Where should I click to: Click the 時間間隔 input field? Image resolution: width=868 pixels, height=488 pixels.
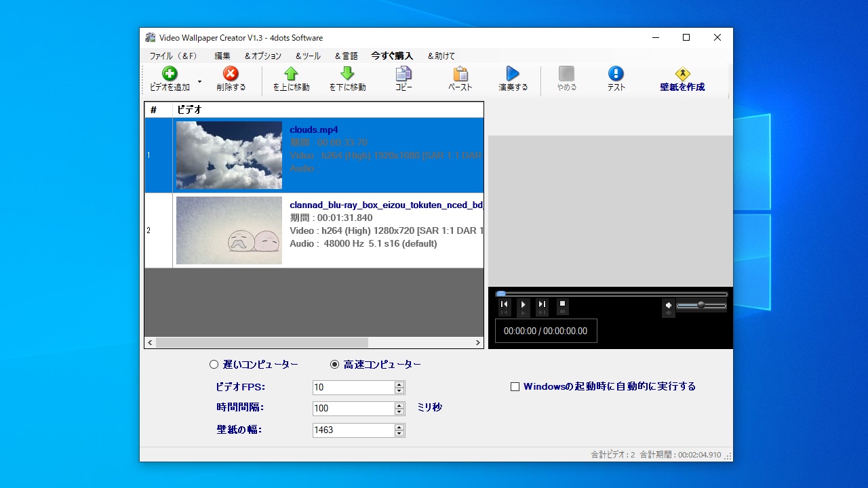point(353,409)
